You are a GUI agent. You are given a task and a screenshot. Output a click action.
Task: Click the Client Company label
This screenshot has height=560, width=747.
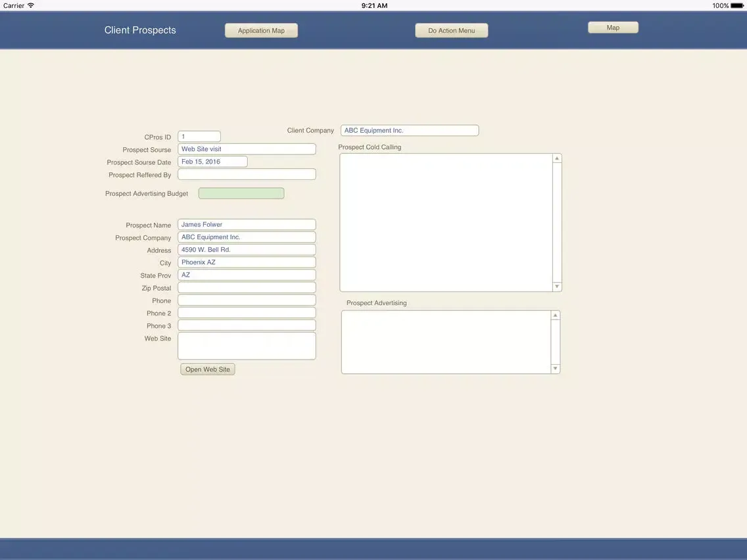(310, 131)
